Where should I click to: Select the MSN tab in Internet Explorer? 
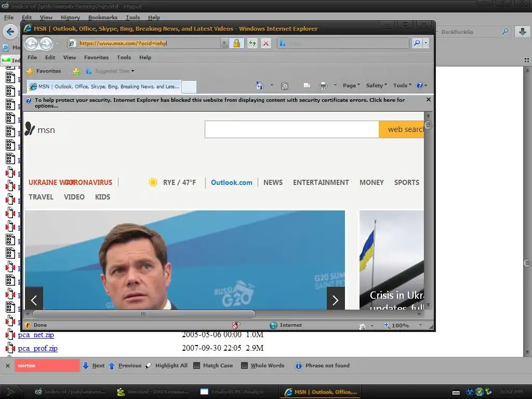[x=104, y=87]
